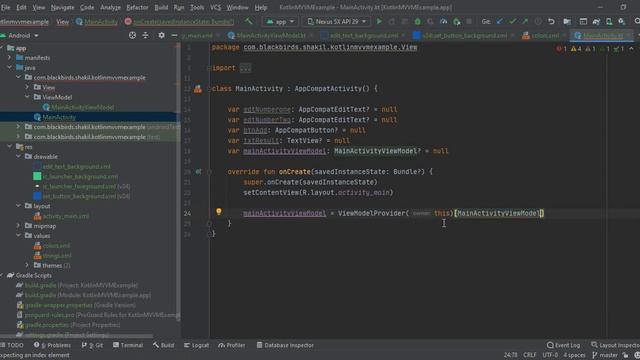
Task: Open the Logcat tool window
Action: pyautogui.click(x=196, y=345)
